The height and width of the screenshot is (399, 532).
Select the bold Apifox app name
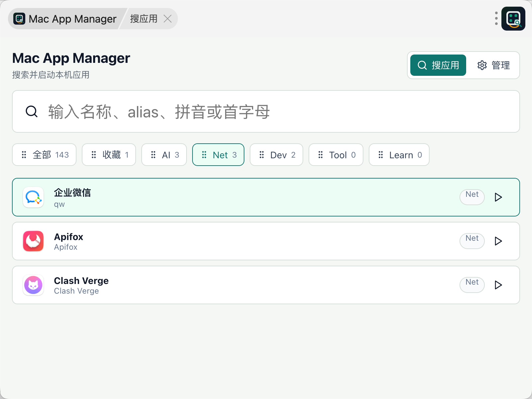68,237
